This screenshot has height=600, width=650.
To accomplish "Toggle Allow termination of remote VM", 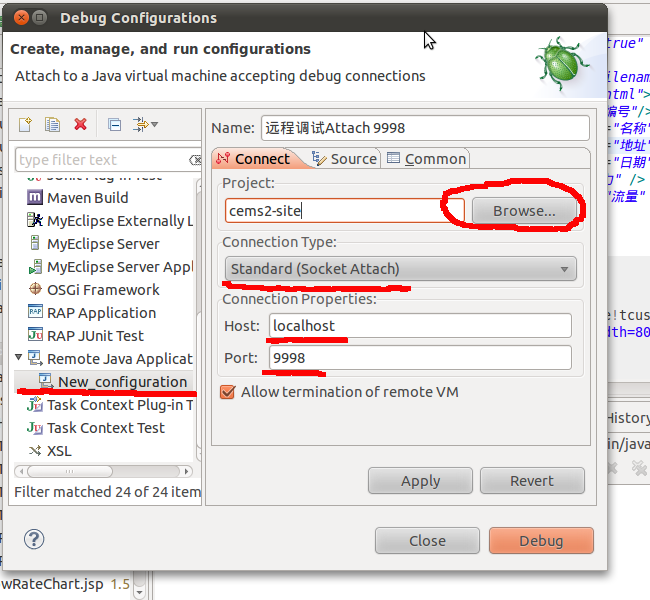I will point(227,392).
